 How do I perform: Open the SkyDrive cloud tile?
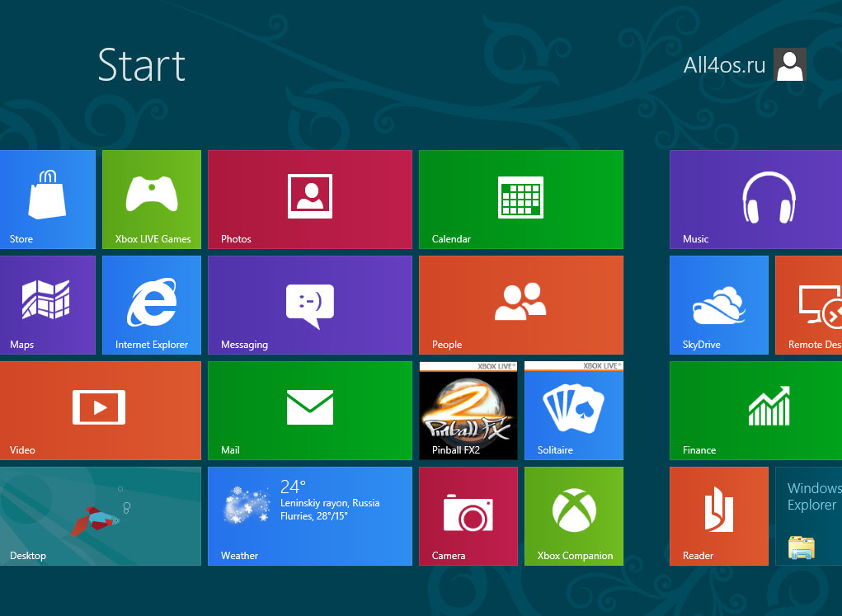point(719,305)
